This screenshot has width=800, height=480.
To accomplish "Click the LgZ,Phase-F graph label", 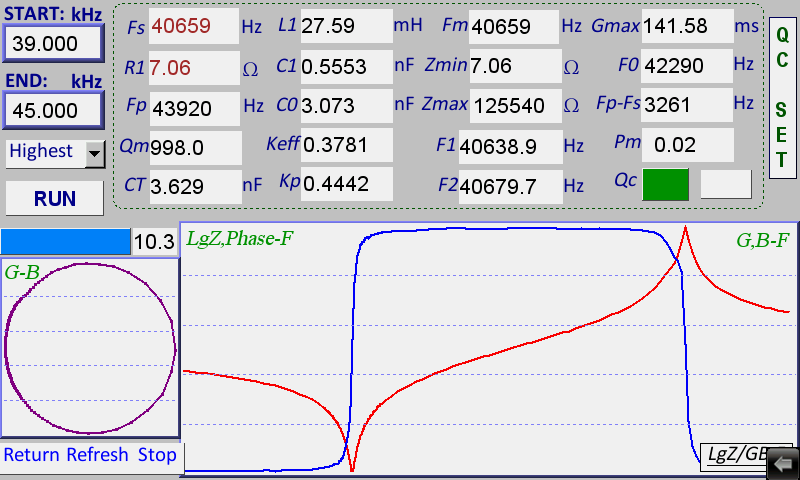I will [240, 238].
